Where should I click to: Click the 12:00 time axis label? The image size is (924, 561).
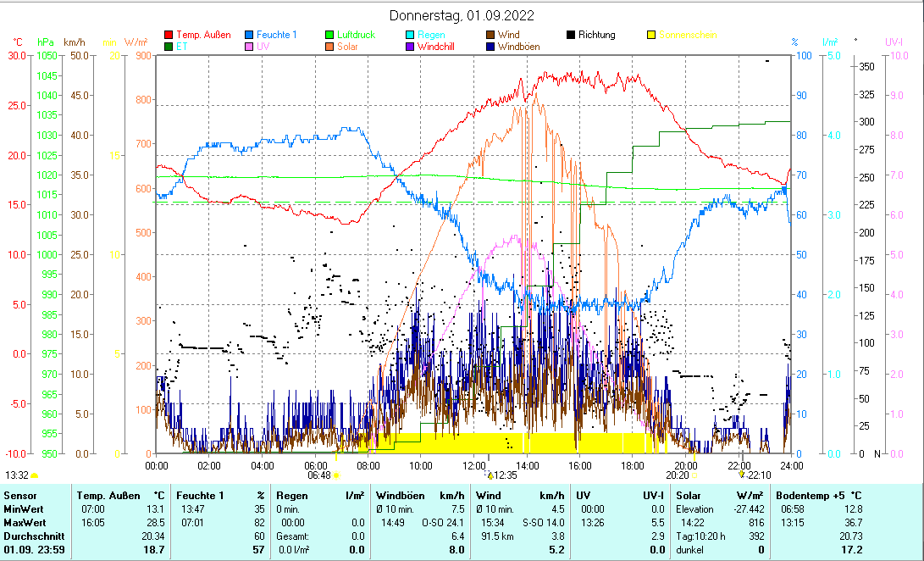tap(474, 465)
